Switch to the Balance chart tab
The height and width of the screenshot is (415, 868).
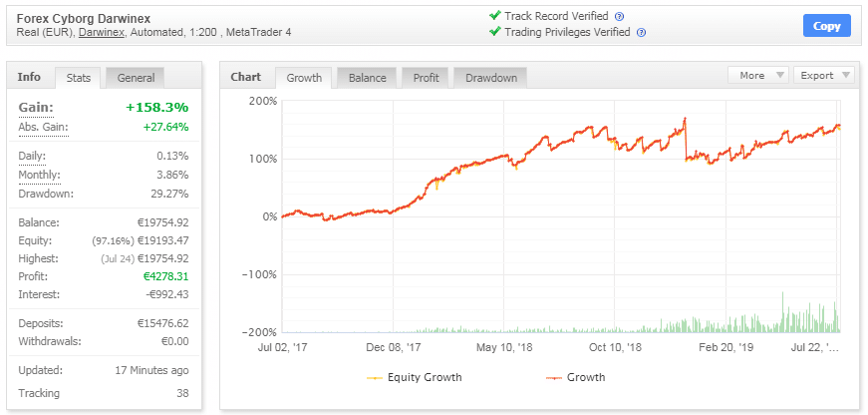pyautogui.click(x=368, y=78)
